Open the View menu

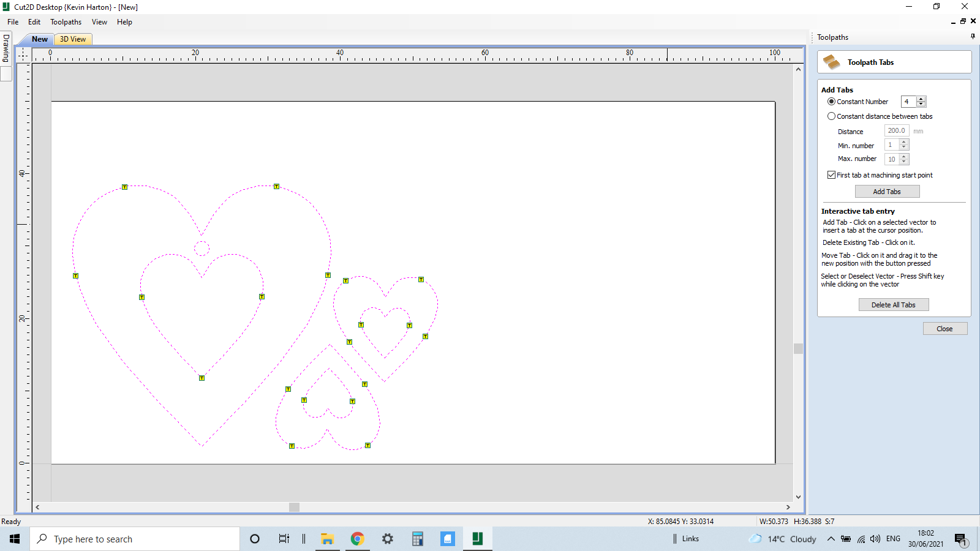pos(99,22)
